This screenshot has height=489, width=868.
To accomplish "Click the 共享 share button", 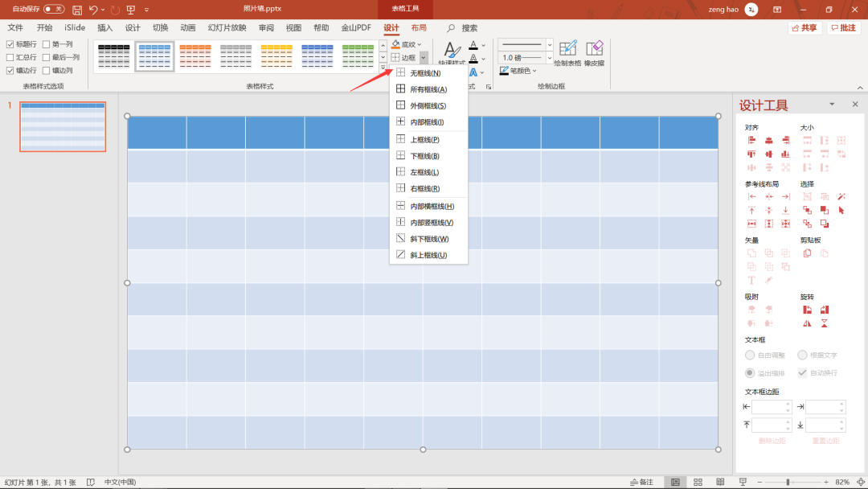I will click(x=805, y=27).
